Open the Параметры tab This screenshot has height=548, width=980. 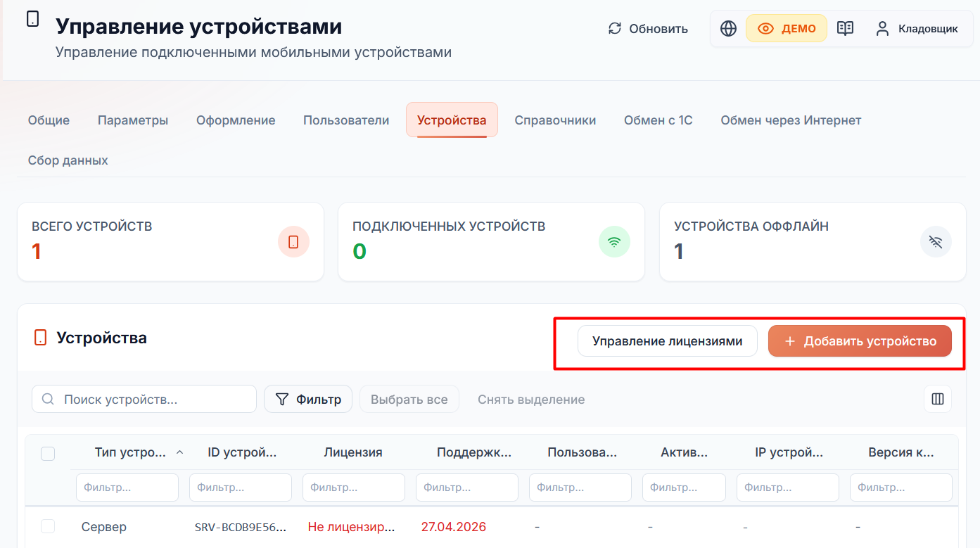click(133, 120)
